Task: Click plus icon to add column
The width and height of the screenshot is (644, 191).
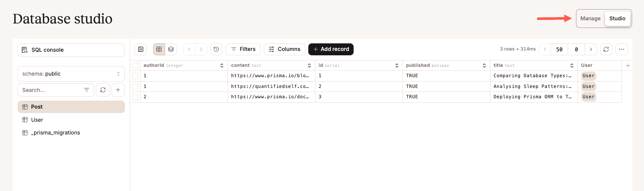Action: click(628, 66)
